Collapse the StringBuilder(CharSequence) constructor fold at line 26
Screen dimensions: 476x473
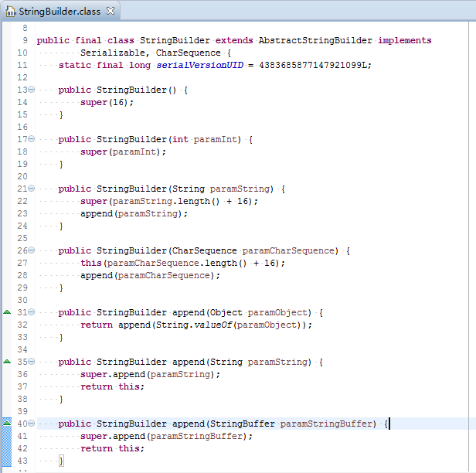31,250
